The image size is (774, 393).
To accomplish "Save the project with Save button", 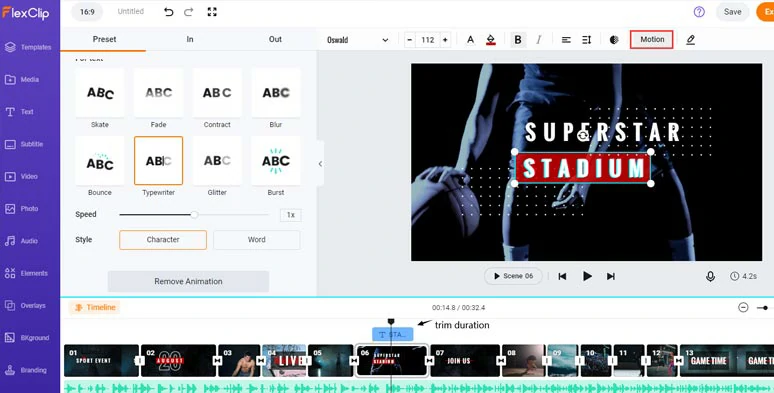I will pyautogui.click(x=733, y=12).
